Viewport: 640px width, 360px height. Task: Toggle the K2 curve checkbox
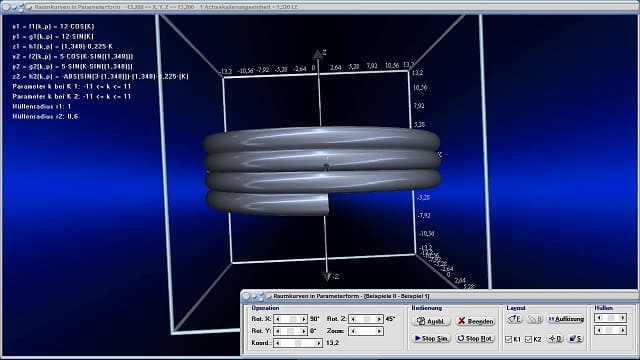tap(529, 339)
